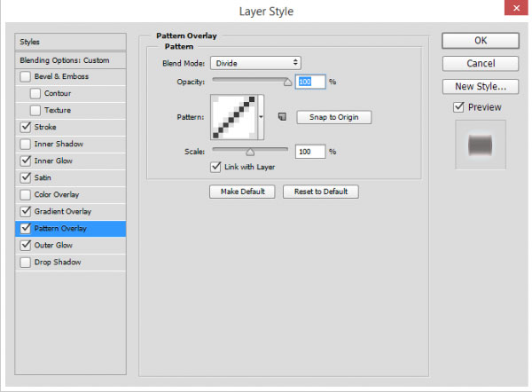Open the Outer Glow settings label
Screen dimensions: 532x392
coord(53,245)
